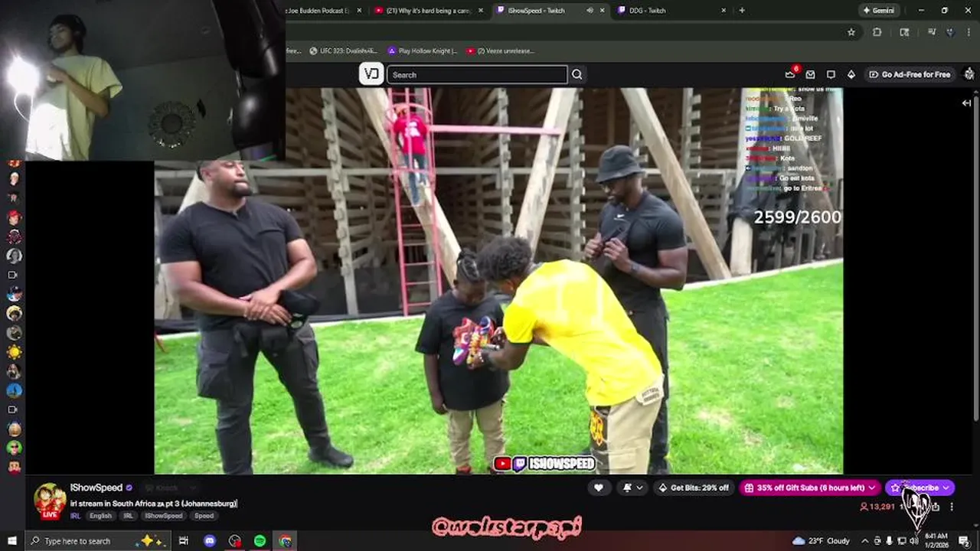Open IShowSpeed channel avatar

coord(50,501)
